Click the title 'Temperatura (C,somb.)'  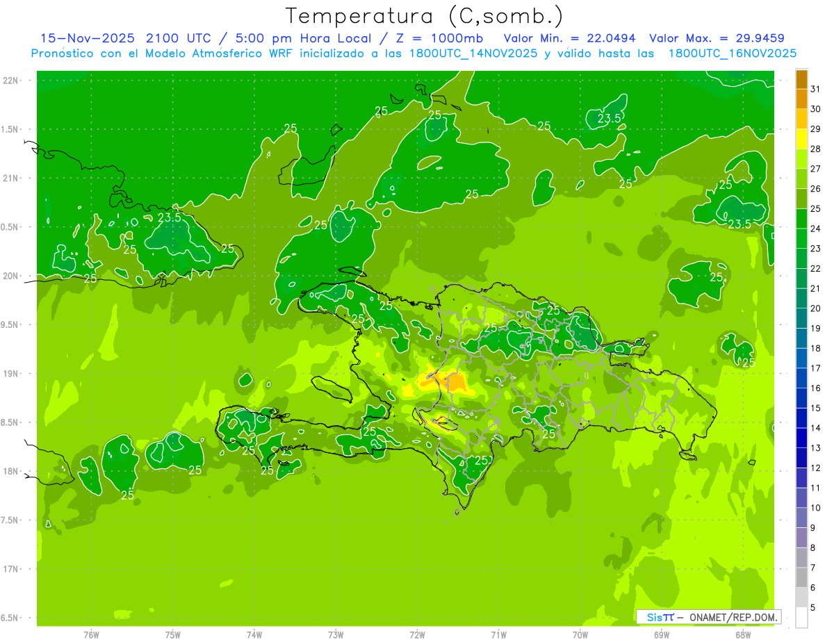pyautogui.click(x=425, y=16)
